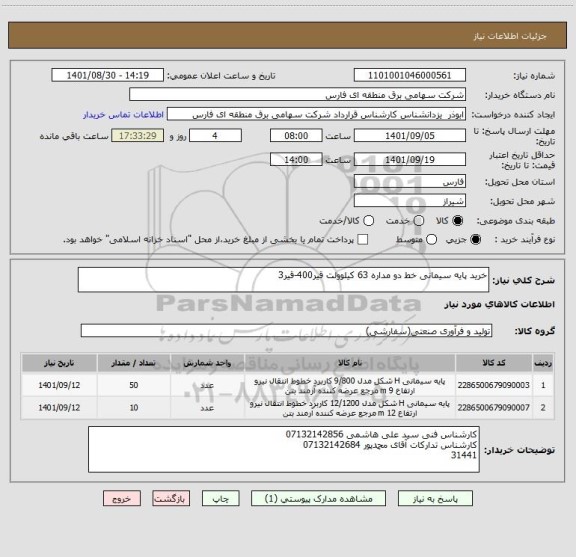
Task: Click the توضیحات خریدار text area
Action: point(284,449)
